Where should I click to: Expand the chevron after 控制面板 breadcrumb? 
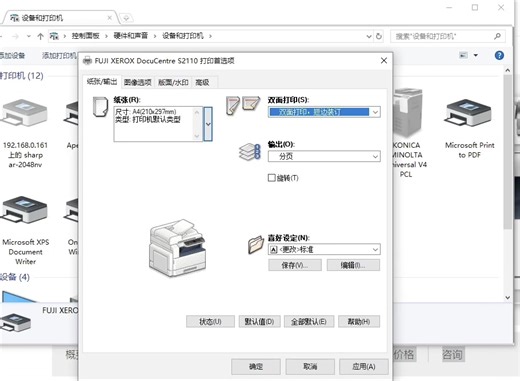coord(106,36)
